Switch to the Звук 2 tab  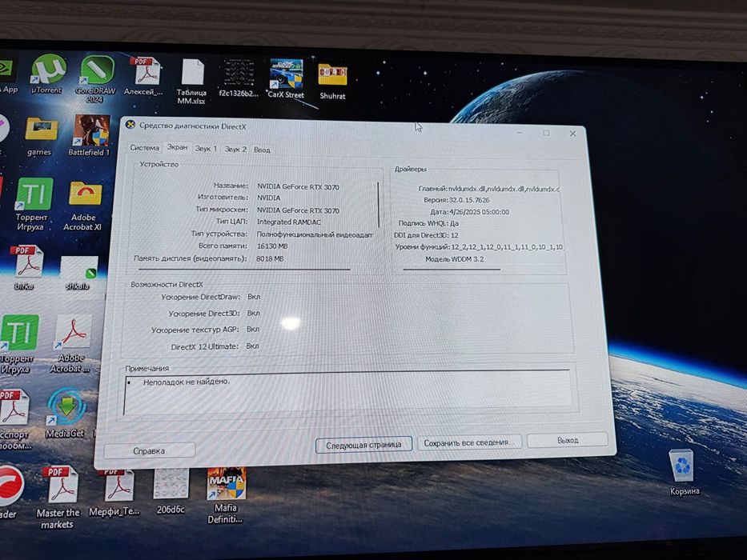[x=235, y=149]
